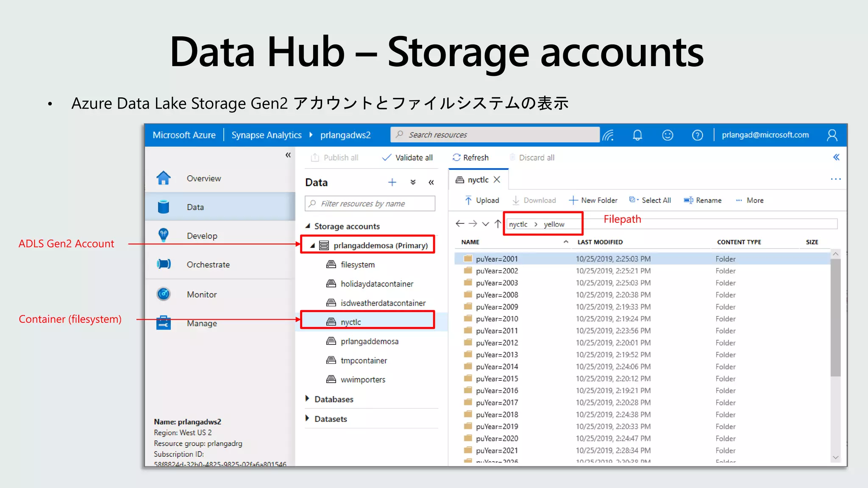Open the help question mark icon
868x488 pixels.
(x=697, y=135)
